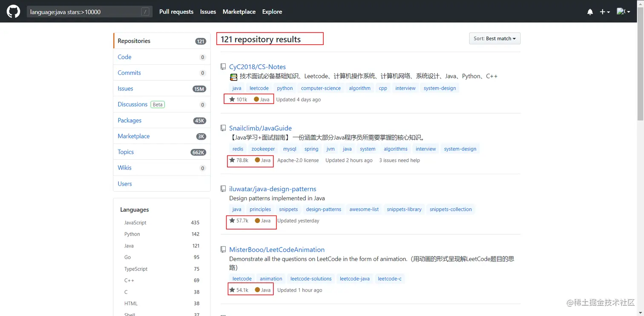The image size is (644, 316).
Task: Select the Code filter in sidebar
Action: point(162,57)
